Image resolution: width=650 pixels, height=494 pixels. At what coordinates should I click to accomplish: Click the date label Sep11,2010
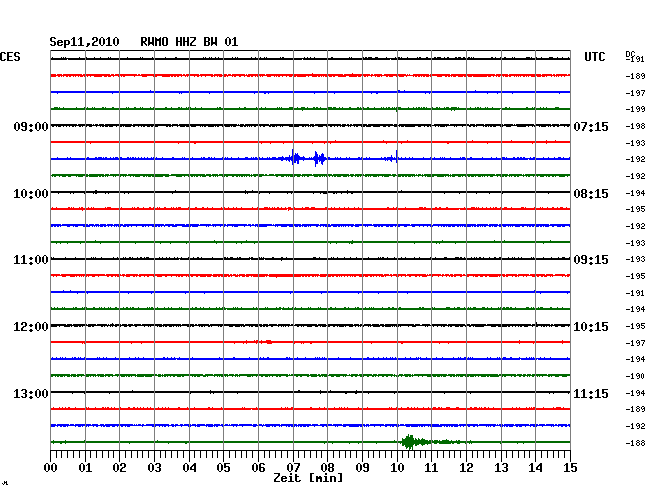tap(84, 42)
